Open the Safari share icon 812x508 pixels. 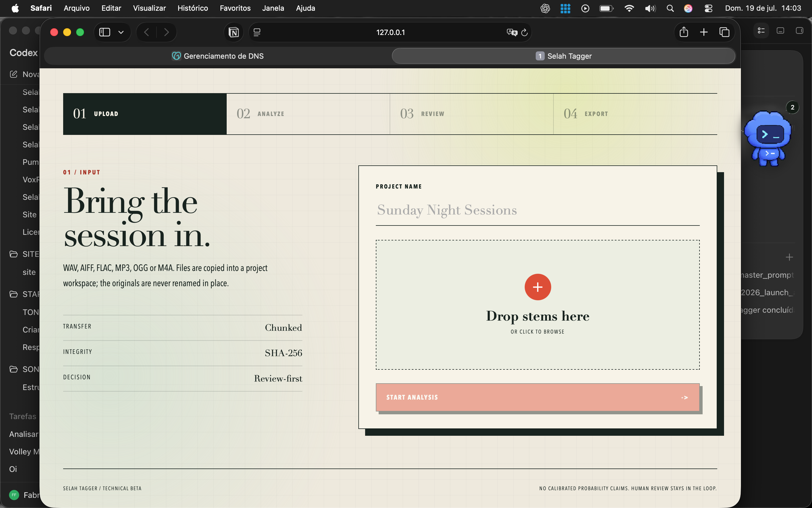click(684, 32)
